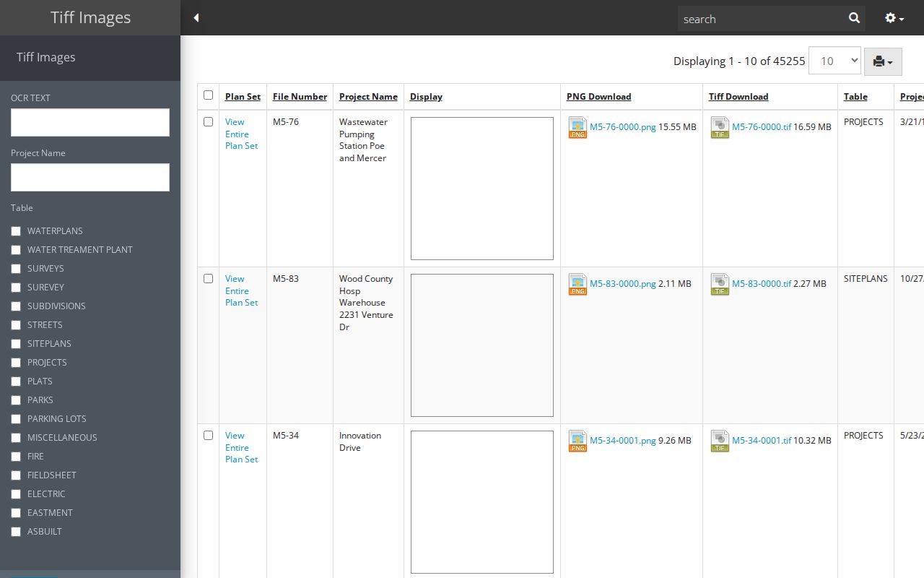Download the M5-34-0001.tif file
Screen dimensions: 924x578
pyautogui.click(x=762, y=441)
